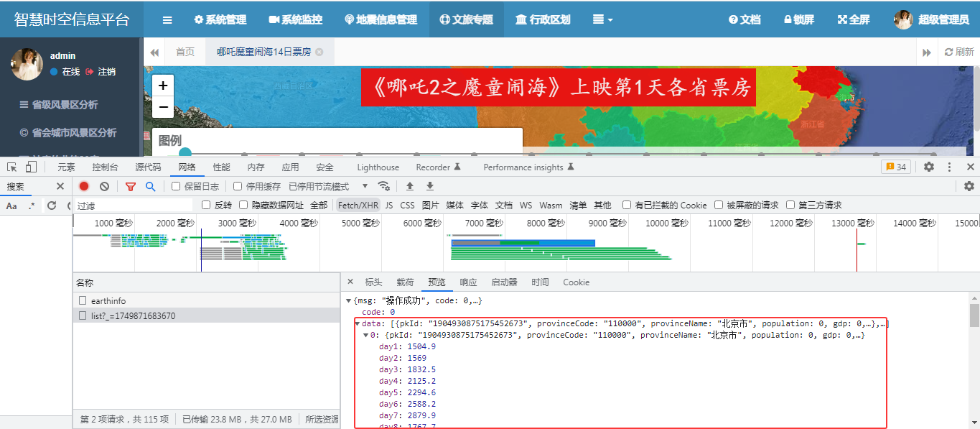Viewport: 980px width, 429px height.
Task: Switch to the 控制台 DevTools tab
Action: [105, 167]
